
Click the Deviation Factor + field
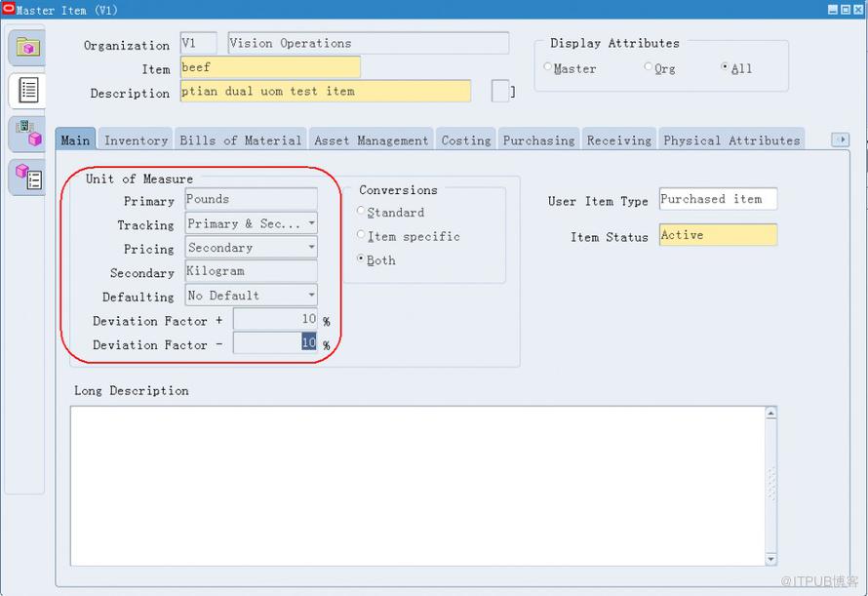pos(275,319)
